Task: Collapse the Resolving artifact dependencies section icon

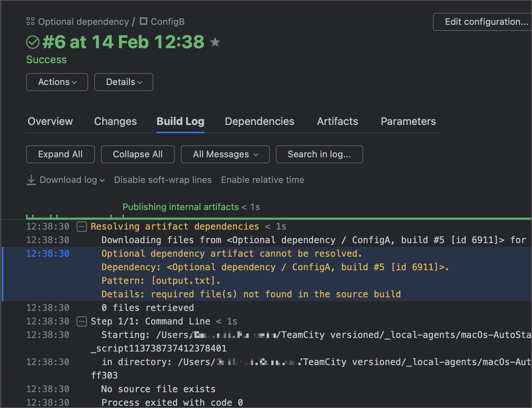Action: tap(82, 227)
